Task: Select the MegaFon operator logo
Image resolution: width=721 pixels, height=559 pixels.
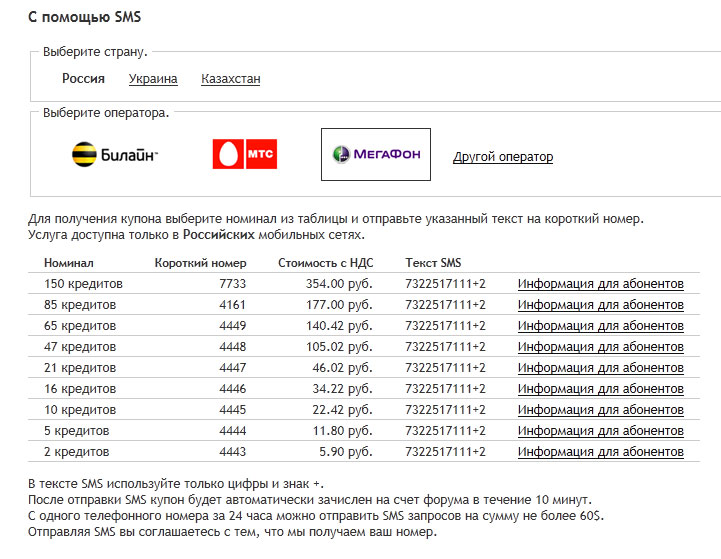Action: tap(376, 154)
